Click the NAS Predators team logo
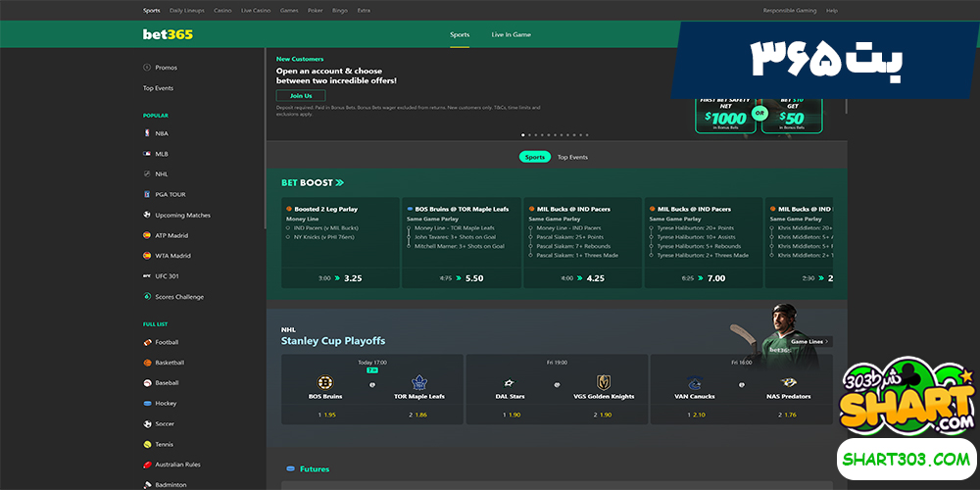Image resolution: width=980 pixels, height=490 pixels. click(x=789, y=382)
